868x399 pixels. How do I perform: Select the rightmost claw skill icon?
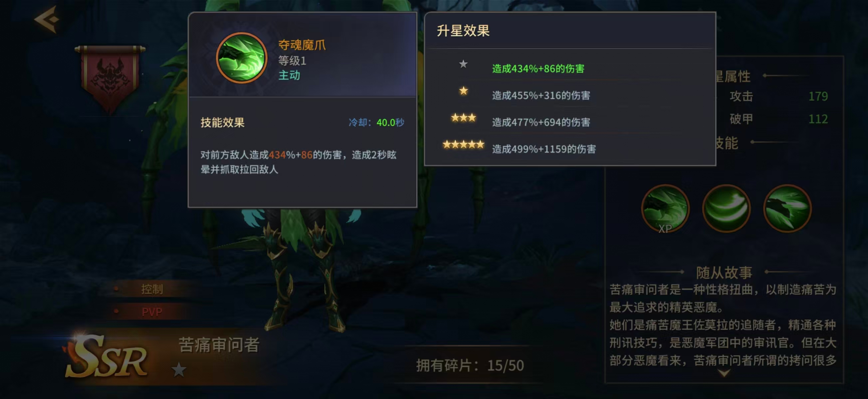coord(787,209)
